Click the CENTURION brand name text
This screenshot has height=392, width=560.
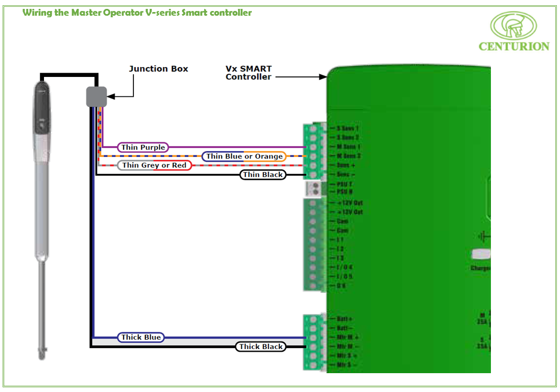coord(514,47)
